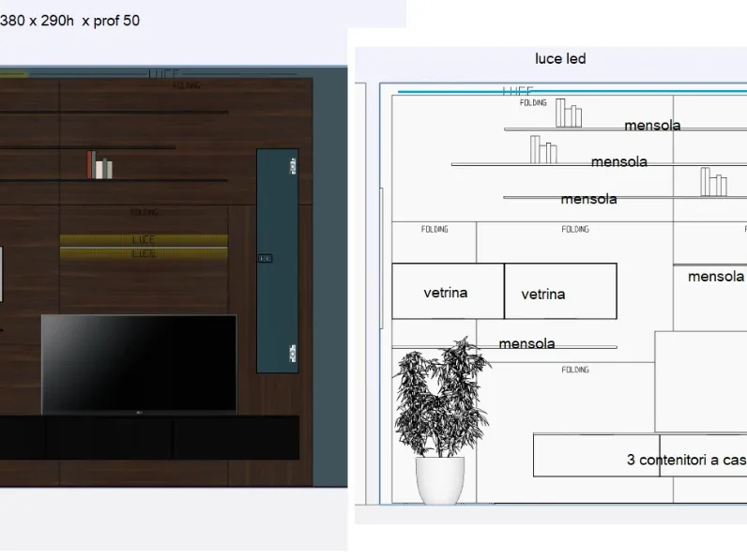Screen dimensions: 747x560
Task: Click the books on the drawing's top shelf
Action: pyautogui.click(x=569, y=114)
